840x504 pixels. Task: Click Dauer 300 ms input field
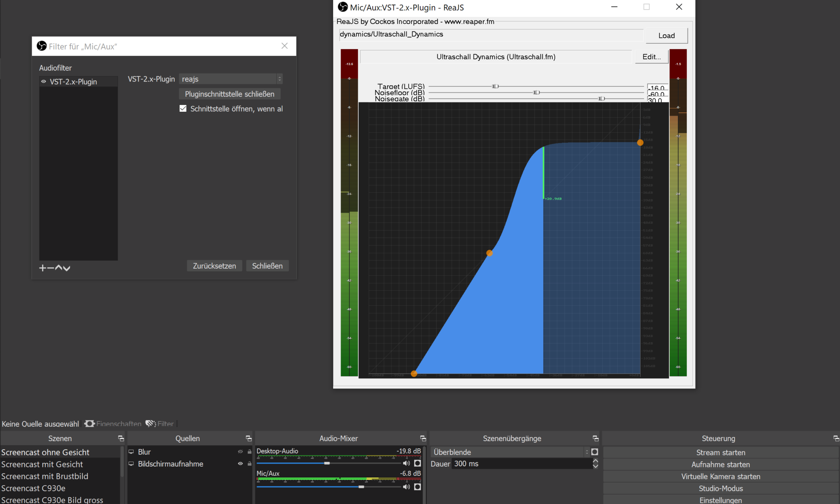(522, 464)
